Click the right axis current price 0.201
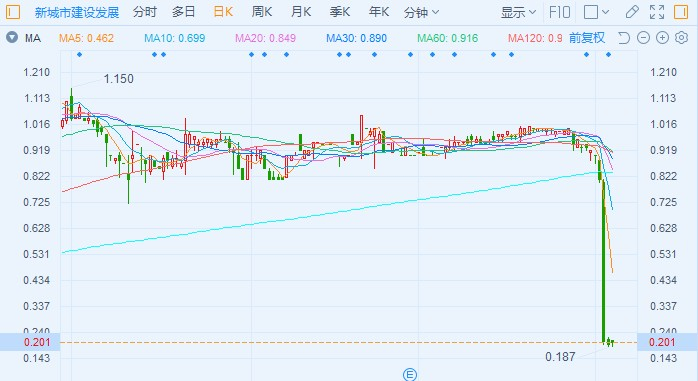698x381 pixels. [662, 342]
